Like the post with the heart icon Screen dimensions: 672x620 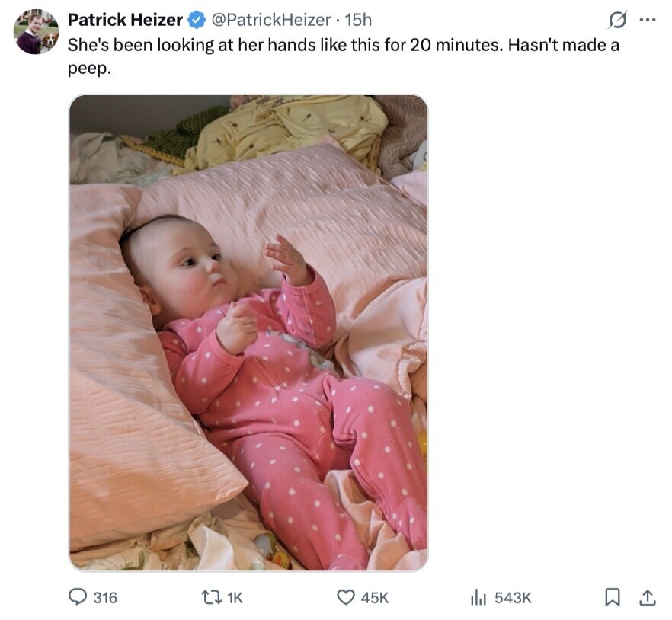[346, 598]
